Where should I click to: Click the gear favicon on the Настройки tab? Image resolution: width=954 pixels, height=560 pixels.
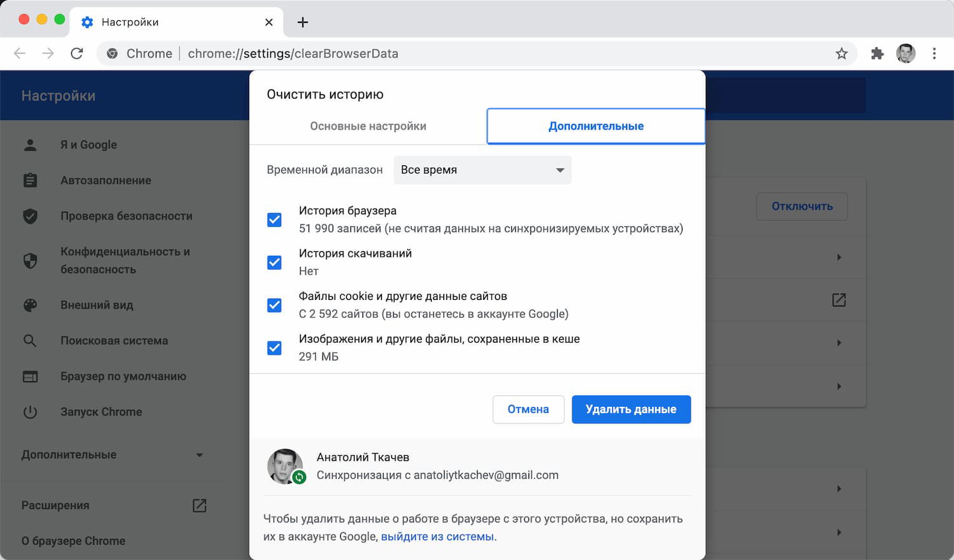point(88,22)
